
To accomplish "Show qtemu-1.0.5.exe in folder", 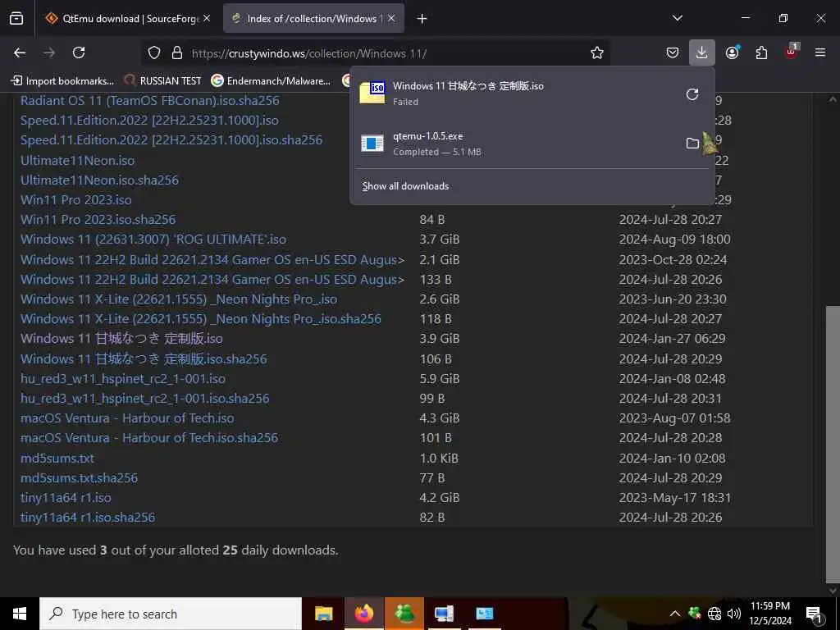I will point(692,143).
